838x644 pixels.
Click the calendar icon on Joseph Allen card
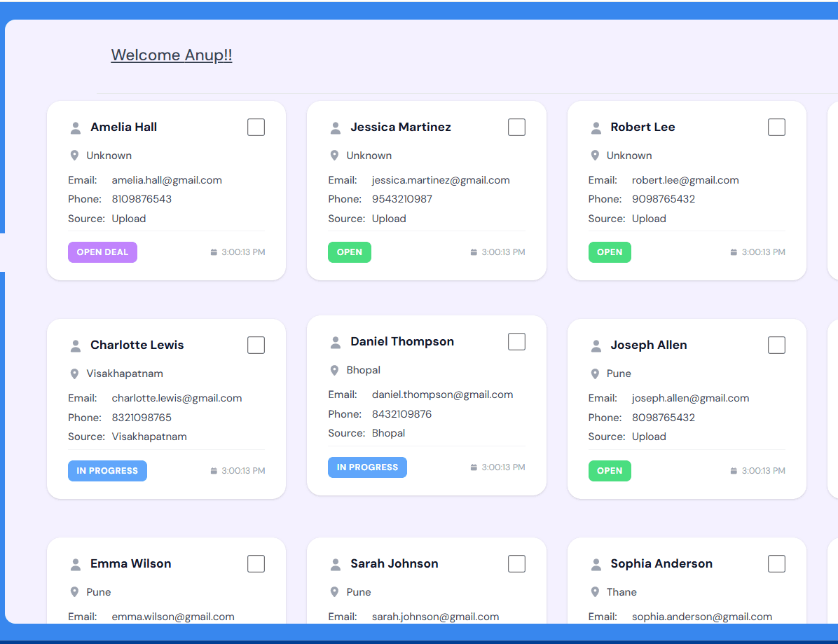coord(735,470)
